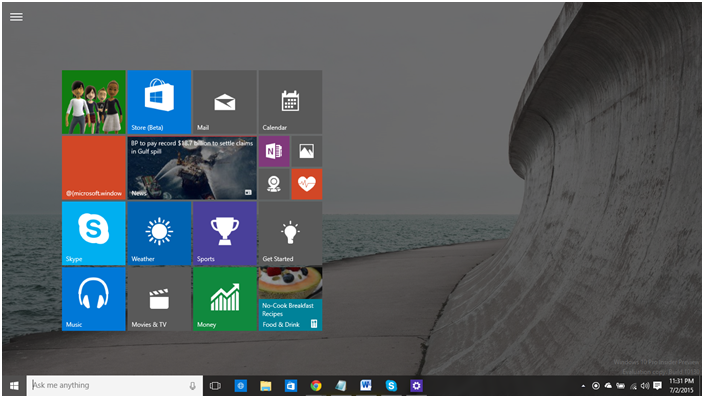Open the Get Started lightbulb tile

[x=290, y=233]
